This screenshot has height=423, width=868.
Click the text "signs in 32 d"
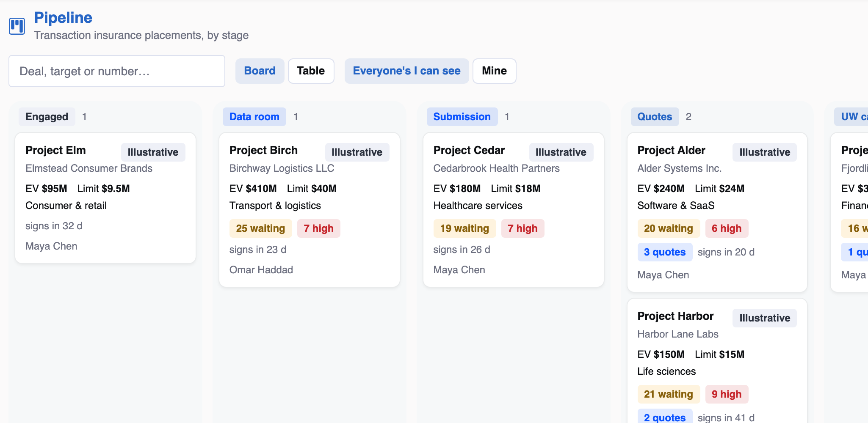(x=54, y=226)
